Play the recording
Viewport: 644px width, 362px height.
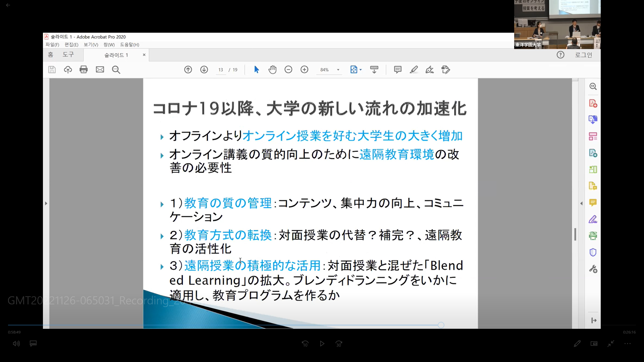pos(322,344)
